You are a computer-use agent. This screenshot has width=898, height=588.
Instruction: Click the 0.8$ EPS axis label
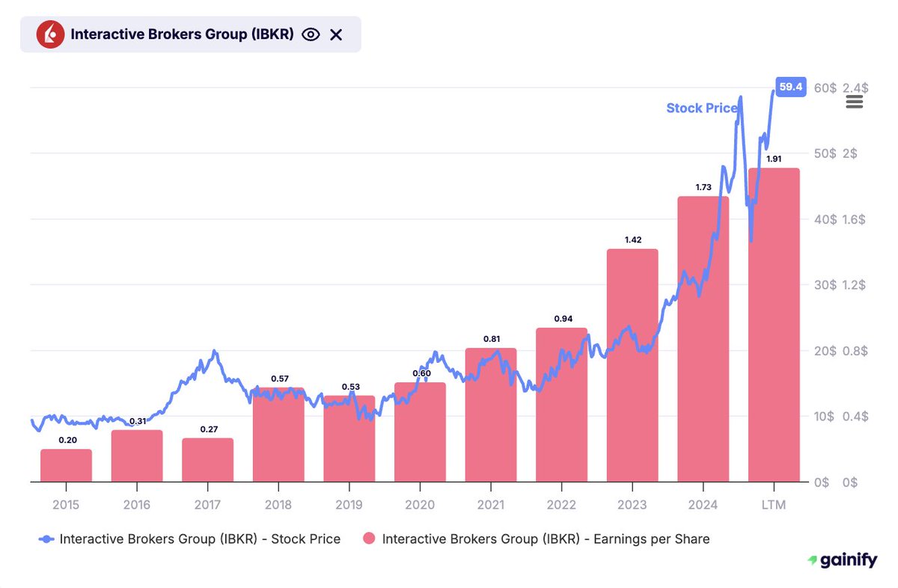pyautogui.click(x=856, y=351)
